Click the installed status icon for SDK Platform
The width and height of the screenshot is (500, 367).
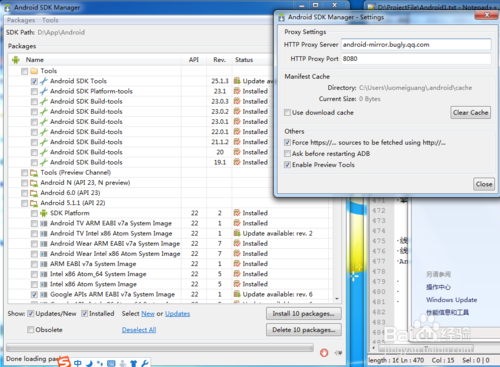click(237, 213)
